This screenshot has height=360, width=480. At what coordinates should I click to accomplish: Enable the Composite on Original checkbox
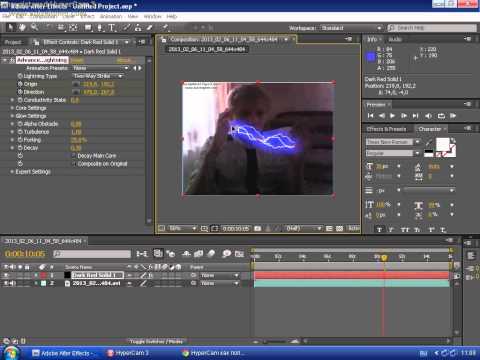pos(74,164)
